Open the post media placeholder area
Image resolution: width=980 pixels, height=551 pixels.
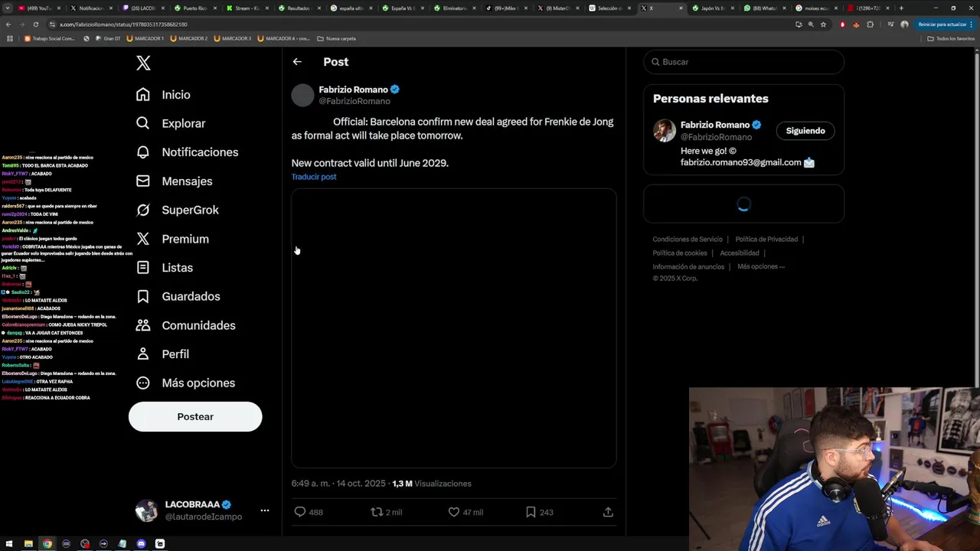point(454,328)
